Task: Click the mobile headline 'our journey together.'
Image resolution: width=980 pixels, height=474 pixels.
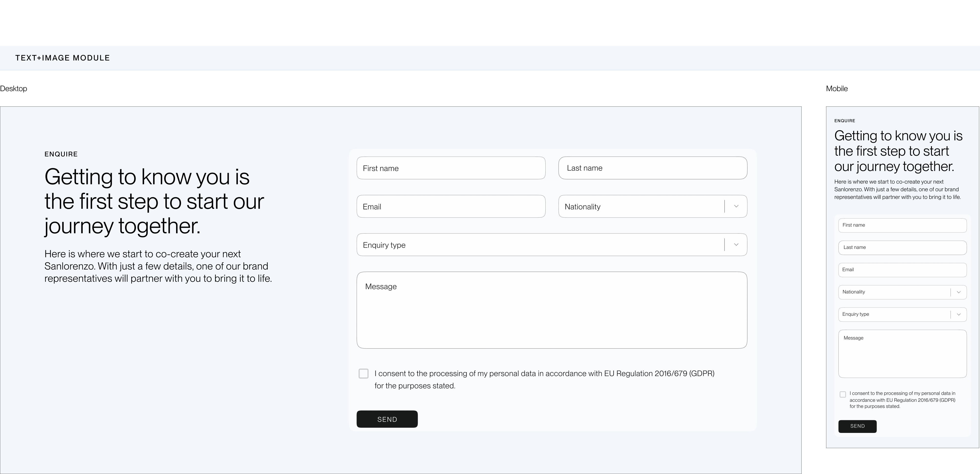Action: 894,166
